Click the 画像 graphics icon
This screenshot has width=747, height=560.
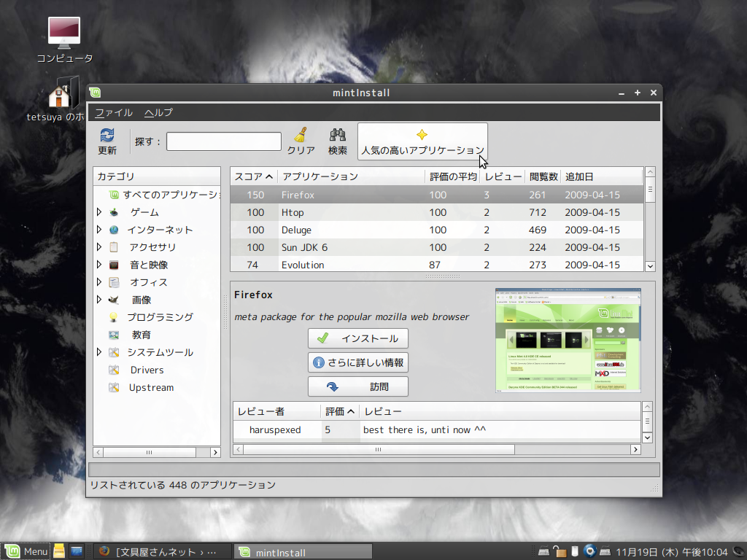114,300
